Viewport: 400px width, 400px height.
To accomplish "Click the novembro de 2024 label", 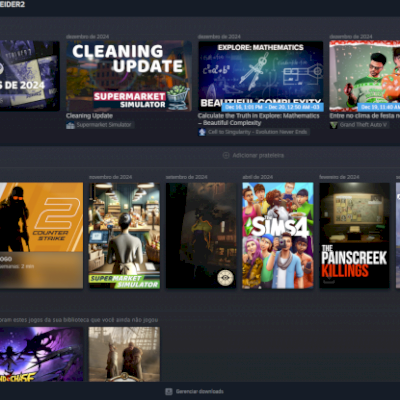I will (x=110, y=177).
